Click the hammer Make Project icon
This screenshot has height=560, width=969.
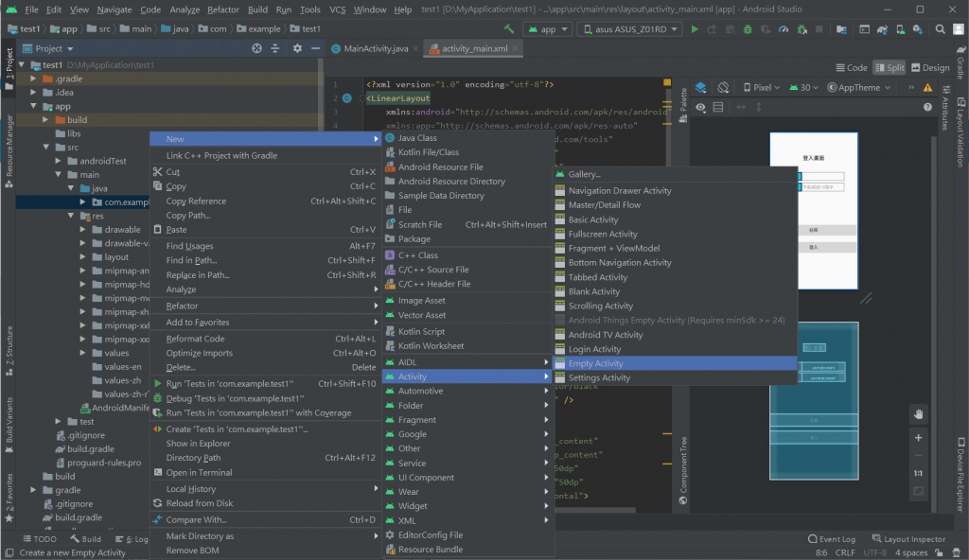509,29
